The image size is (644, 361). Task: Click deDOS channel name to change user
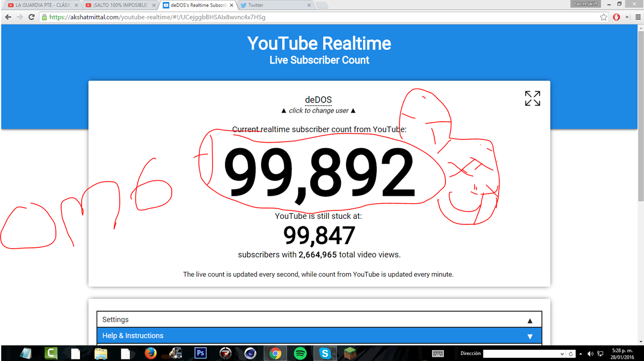[x=319, y=100]
